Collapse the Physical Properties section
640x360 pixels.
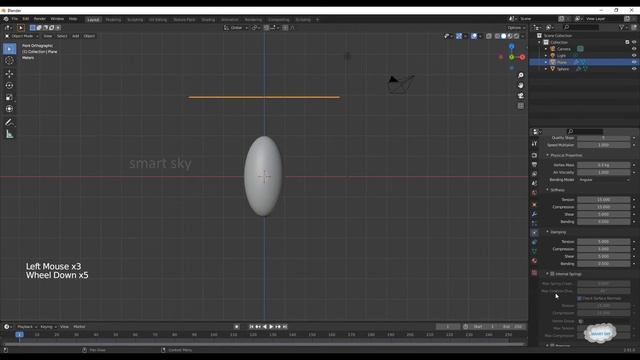click(x=565, y=156)
